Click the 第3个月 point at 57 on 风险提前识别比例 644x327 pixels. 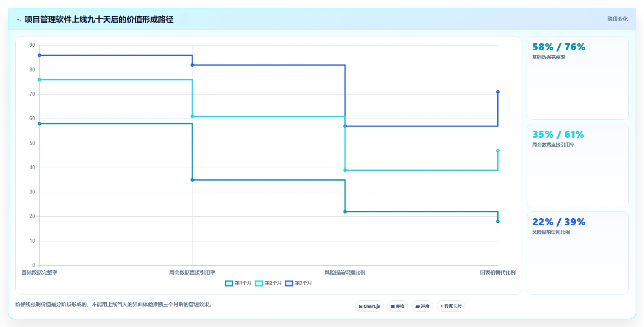click(x=345, y=126)
